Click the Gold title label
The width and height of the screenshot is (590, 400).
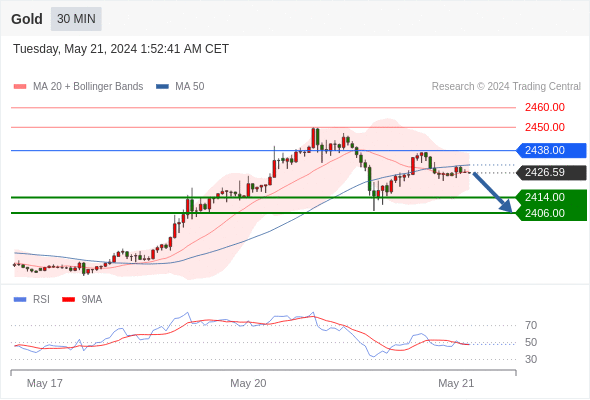27,19
